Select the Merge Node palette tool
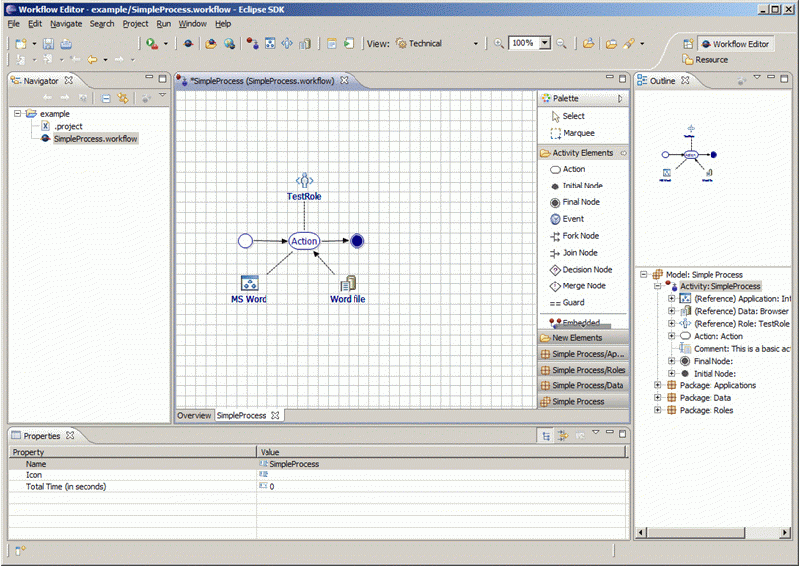 tap(578, 286)
